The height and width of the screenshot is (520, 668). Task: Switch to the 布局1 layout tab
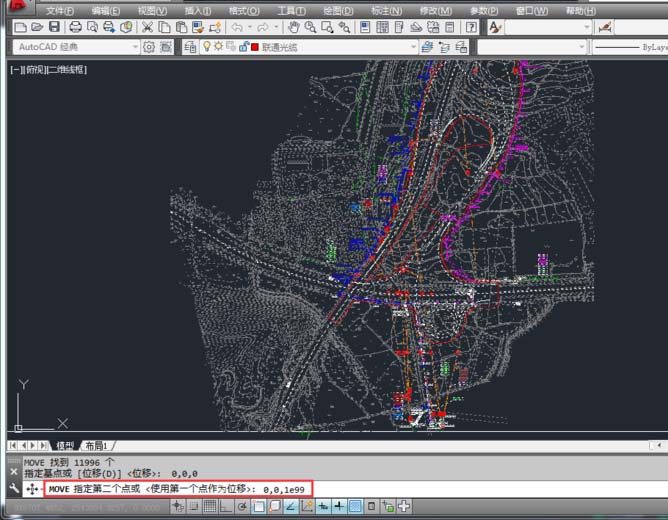96,445
